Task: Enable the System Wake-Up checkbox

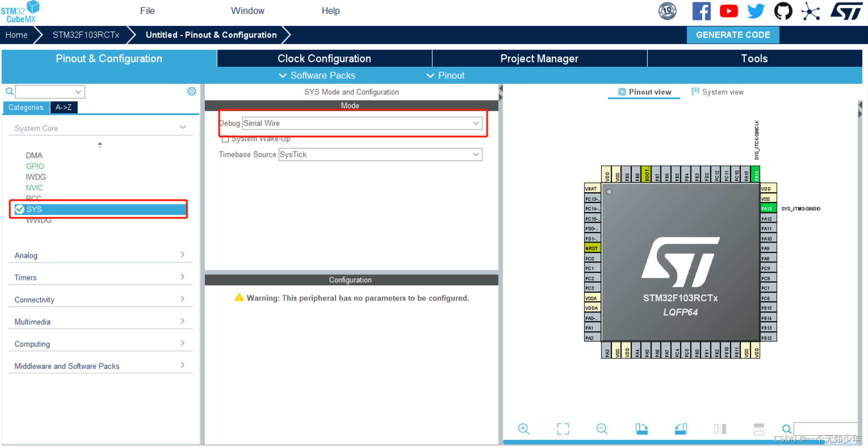Action: click(x=225, y=139)
